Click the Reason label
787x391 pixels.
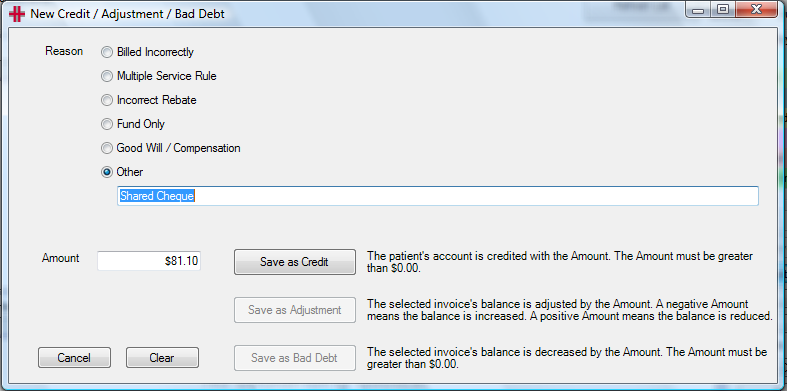click(64, 51)
